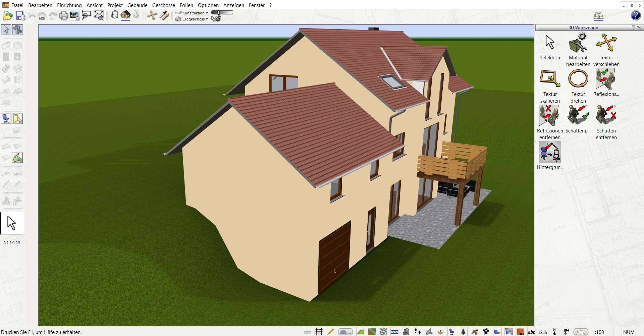This screenshot has height=336, width=644.
Task: Click the yellow cross arrows move icon
Action: pos(152,15)
